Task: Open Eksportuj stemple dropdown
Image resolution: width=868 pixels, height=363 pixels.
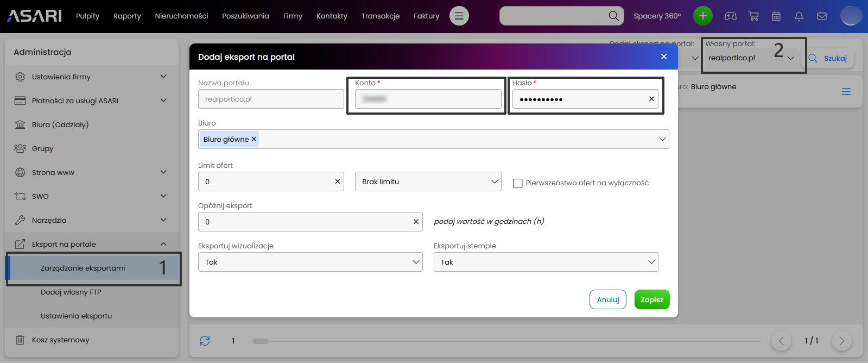Action: coord(546,262)
